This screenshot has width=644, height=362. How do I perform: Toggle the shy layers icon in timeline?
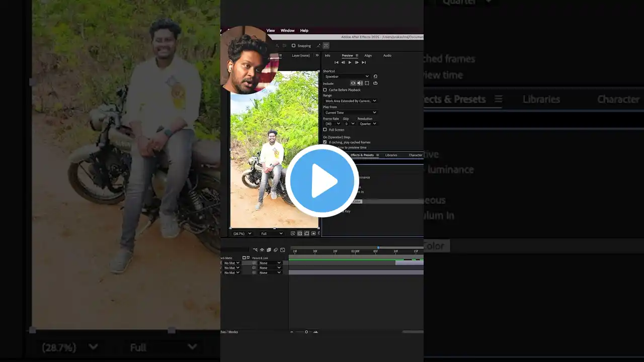pos(262,250)
